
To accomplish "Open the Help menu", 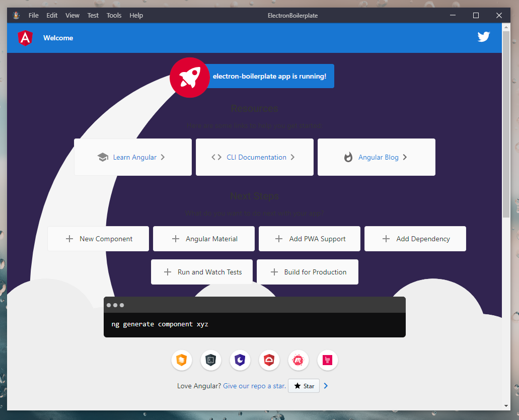I will click(136, 15).
